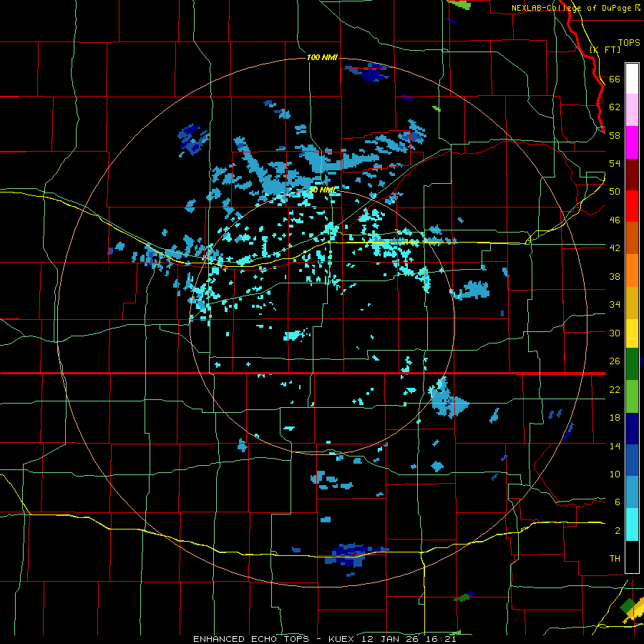Click the light pink legend swatch near 62
The image size is (644, 644).
coord(632,110)
